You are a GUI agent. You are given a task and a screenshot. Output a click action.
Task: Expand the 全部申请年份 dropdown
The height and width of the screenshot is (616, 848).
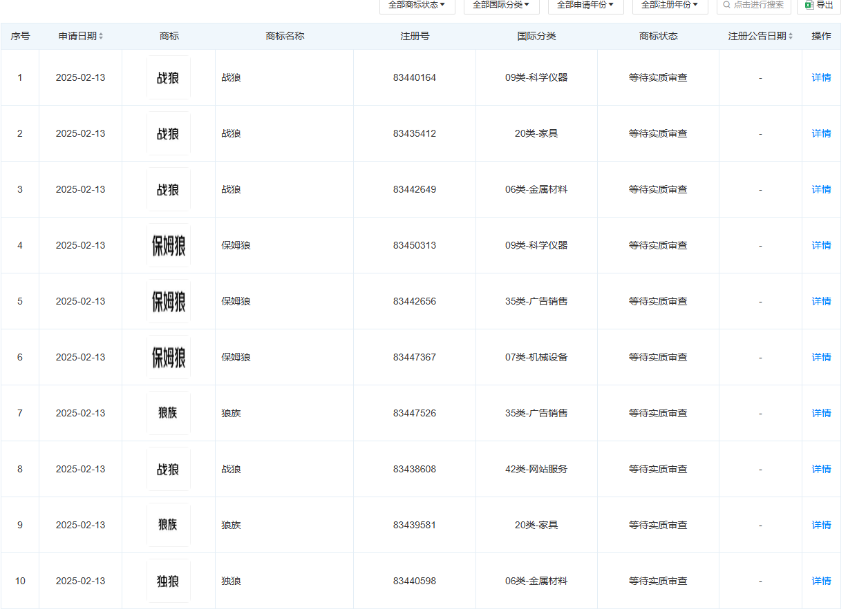(x=585, y=5)
